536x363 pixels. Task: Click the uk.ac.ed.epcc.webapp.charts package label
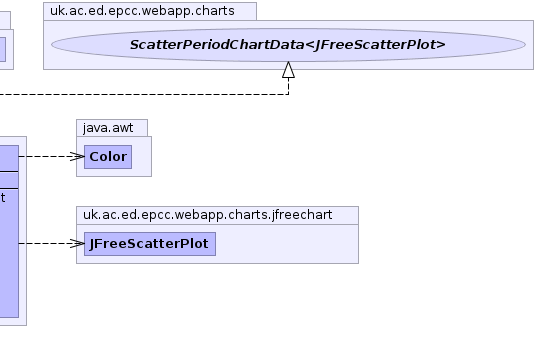point(142,11)
